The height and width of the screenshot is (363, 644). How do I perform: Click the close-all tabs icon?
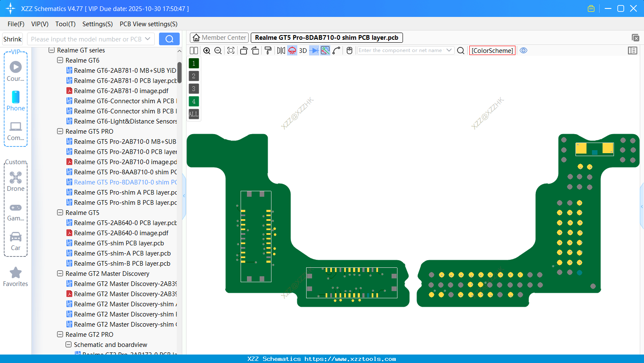[x=635, y=38]
